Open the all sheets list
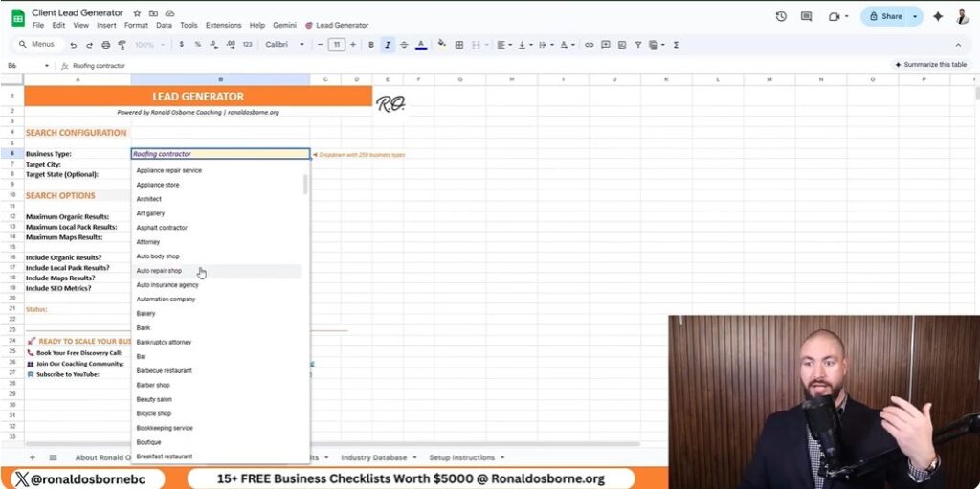This screenshot has width=980, height=489. tap(54, 457)
